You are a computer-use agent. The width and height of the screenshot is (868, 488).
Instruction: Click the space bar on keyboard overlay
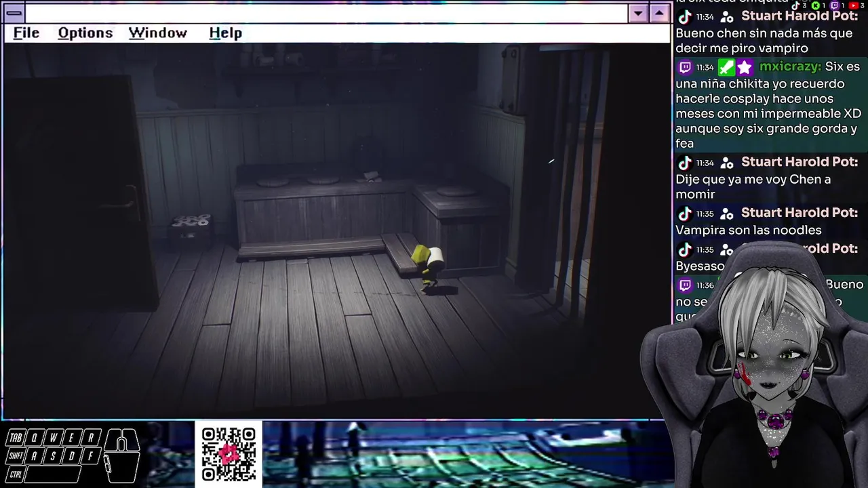tap(53, 474)
